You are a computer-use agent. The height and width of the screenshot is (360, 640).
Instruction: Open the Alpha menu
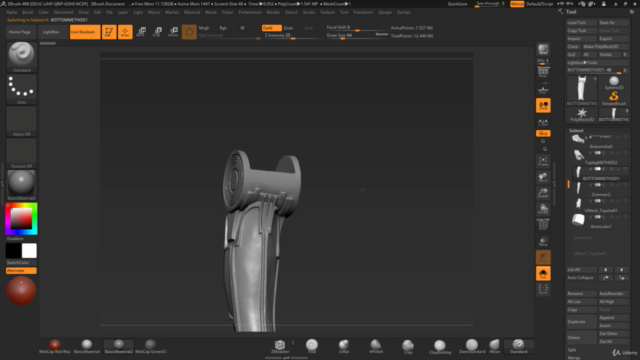point(11,12)
